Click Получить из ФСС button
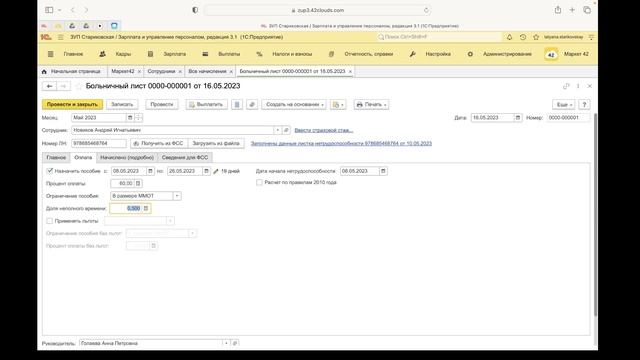The image size is (640, 360). pos(159,143)
